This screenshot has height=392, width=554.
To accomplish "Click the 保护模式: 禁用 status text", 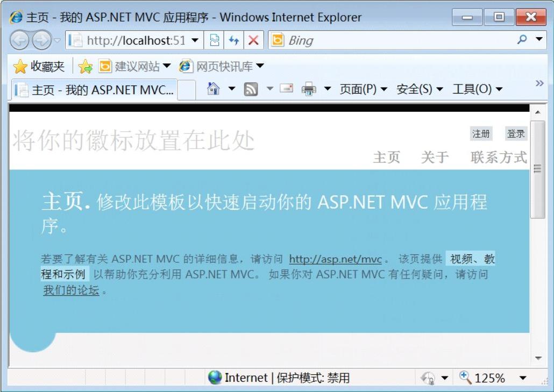I will pos(313,378).
